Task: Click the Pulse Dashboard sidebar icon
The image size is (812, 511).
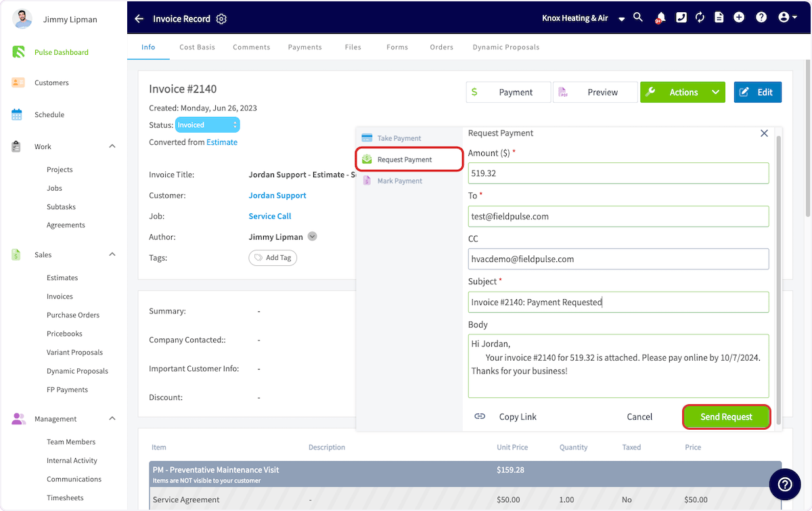Action: (18, 52)
